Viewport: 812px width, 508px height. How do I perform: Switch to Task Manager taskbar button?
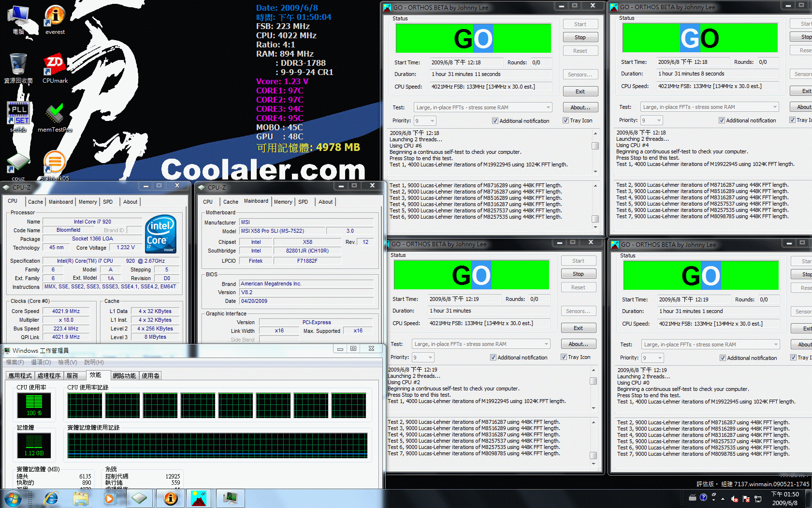tap(230, 498)
